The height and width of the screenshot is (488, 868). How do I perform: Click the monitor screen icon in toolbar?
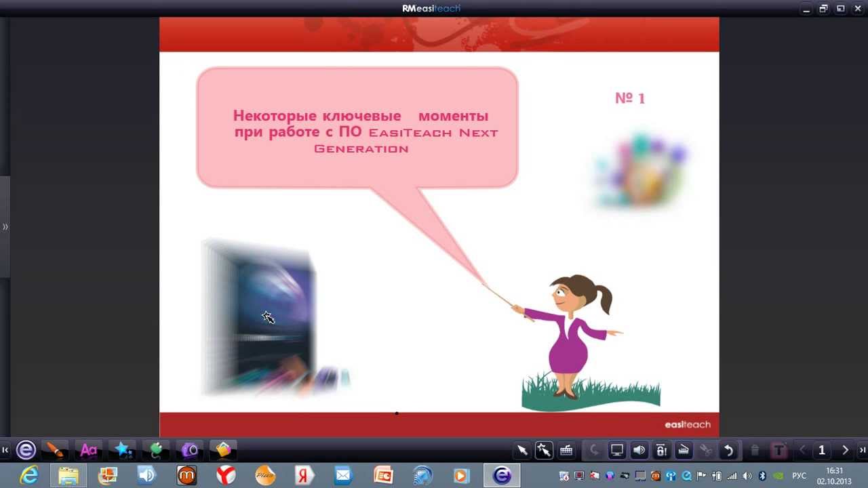click(617, 450)
